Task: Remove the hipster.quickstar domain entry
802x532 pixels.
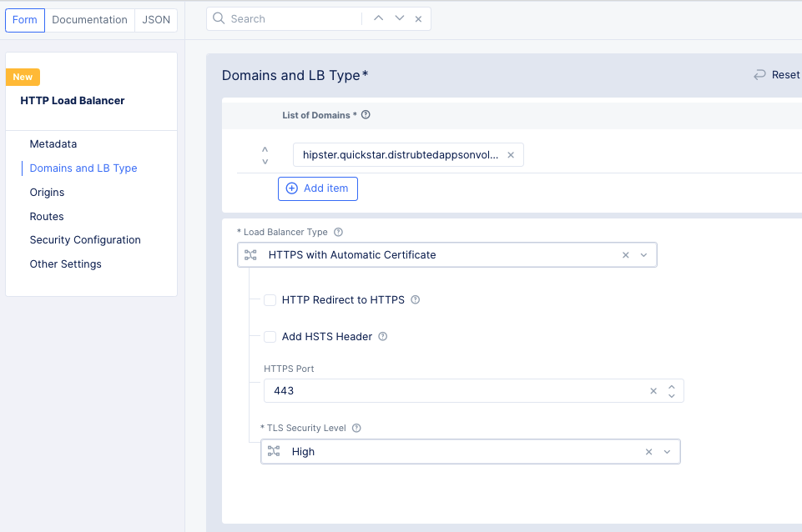Action: pos(512,154)
